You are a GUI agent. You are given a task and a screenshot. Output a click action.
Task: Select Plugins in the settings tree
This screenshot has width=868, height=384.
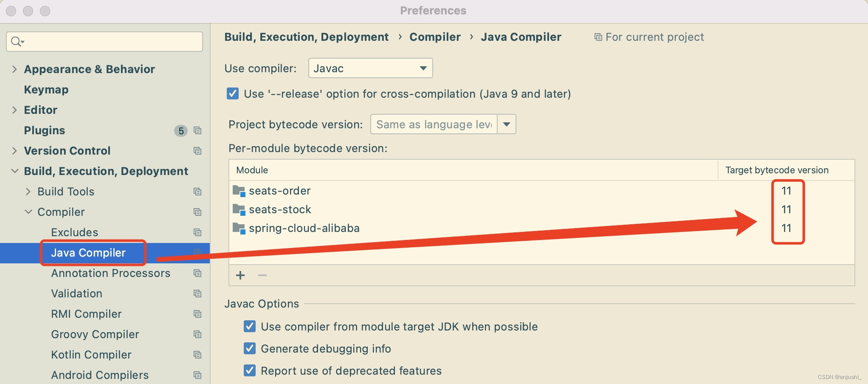[45, 130]
